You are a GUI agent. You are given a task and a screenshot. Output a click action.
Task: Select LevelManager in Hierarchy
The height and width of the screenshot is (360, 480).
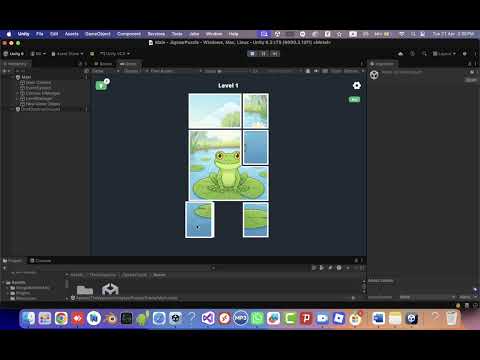tap(36, 99)
